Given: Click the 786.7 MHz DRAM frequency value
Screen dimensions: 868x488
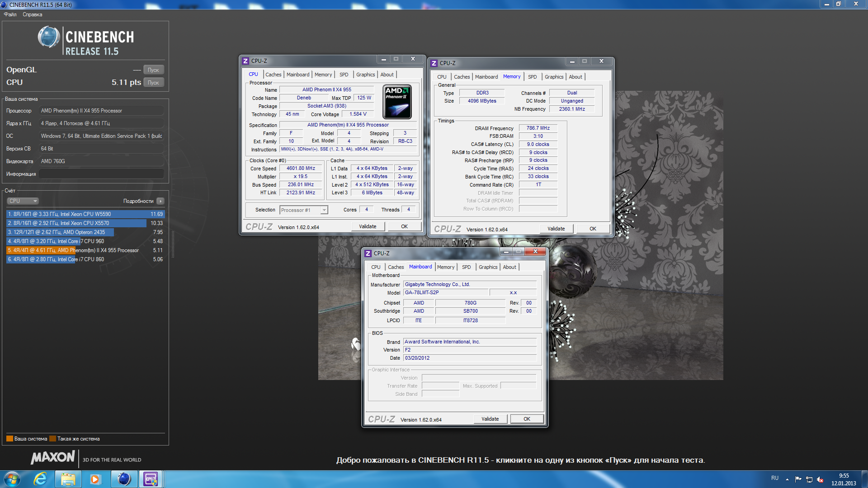Looking at the screenshot, I should [x=538, y=128].
